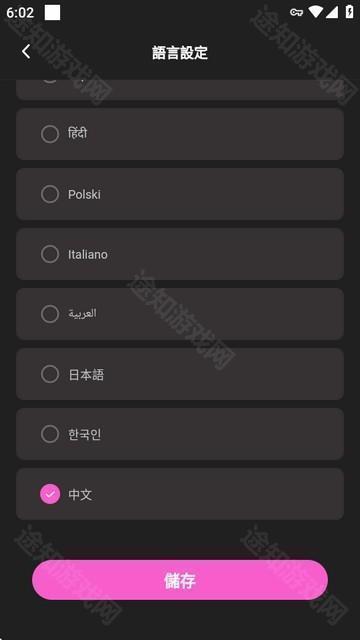Tap the white square notification icon
Screen dimensions: 360x640
[x=52, y=12]
